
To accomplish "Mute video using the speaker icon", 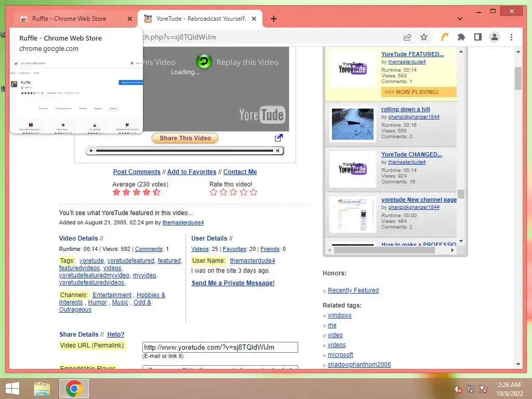I will [277, 151].
